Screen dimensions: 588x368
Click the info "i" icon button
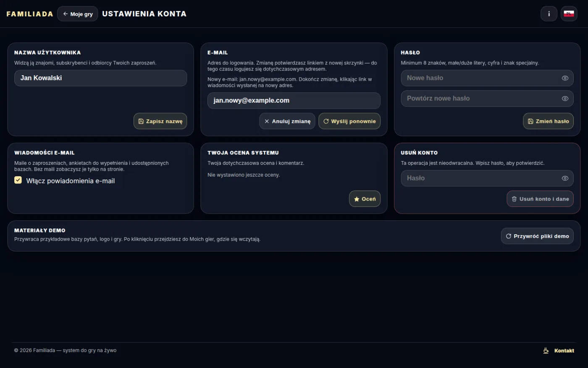[549, 14]
